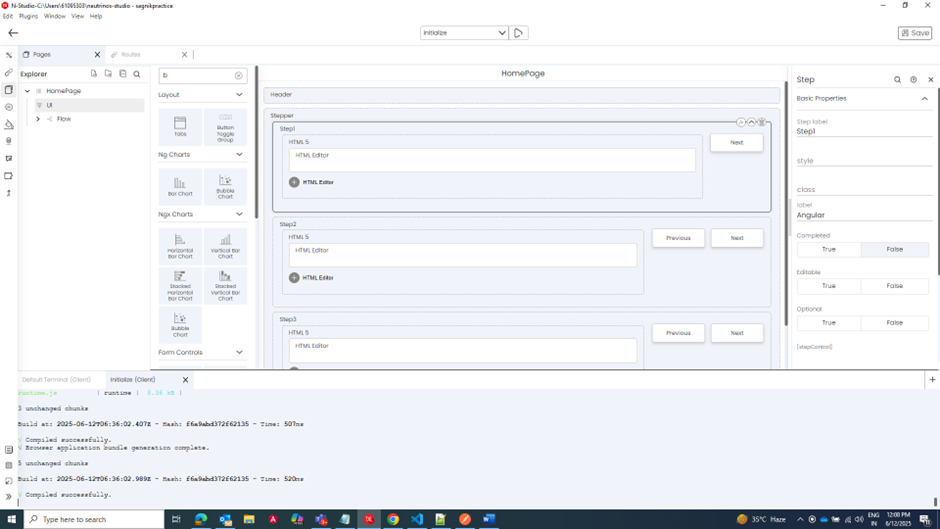Open the Plugins menu
Image resolution: width=940 pixels, height=529 pixels.
[28, 16]
